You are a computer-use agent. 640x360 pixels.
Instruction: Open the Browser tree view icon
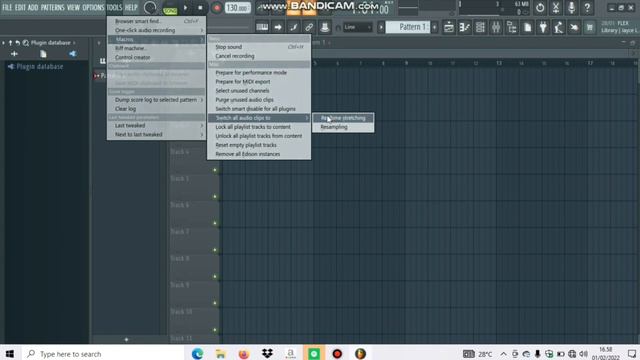point(511,27)
